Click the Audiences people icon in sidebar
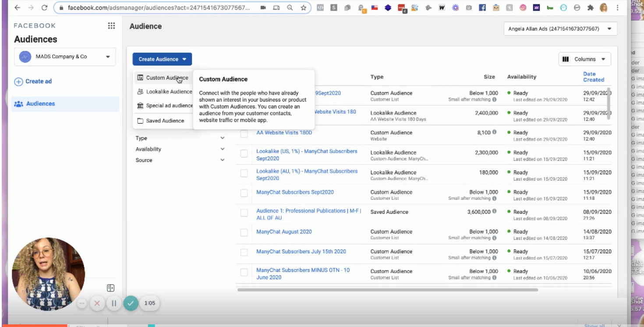Screen dimensions: 644x327 point(18,104)
